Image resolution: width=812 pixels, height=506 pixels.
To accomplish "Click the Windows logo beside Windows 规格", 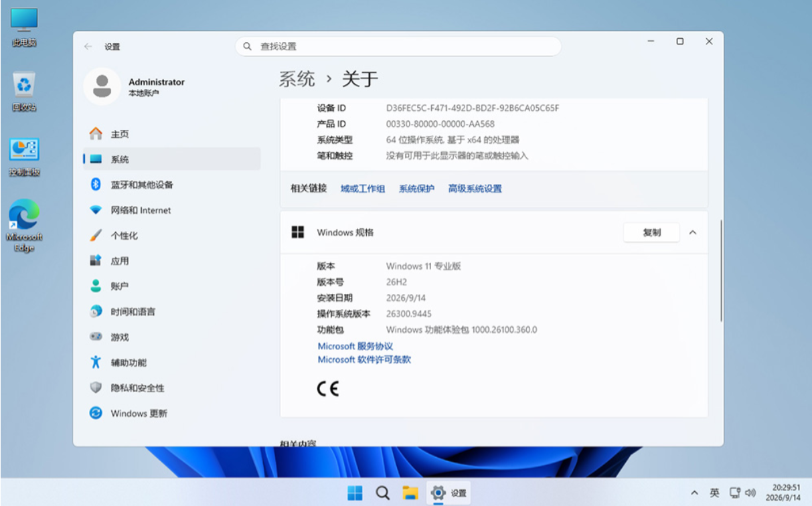I will click(x=298, y=232).
